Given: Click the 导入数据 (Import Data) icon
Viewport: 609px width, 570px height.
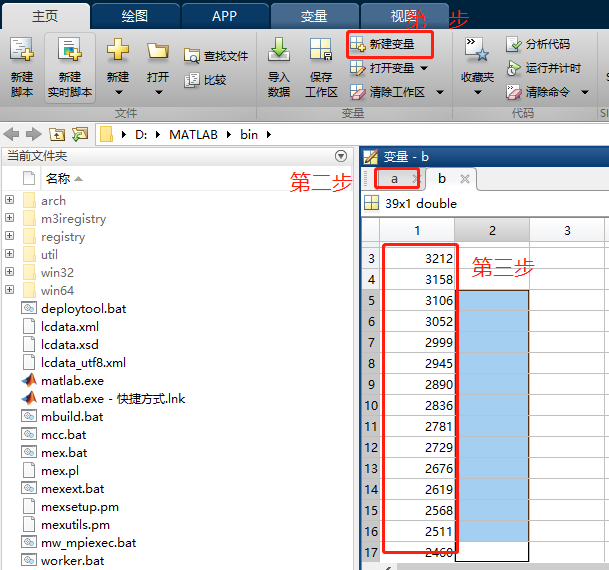Looking at the screenshot, I should (x=278, y=49).
